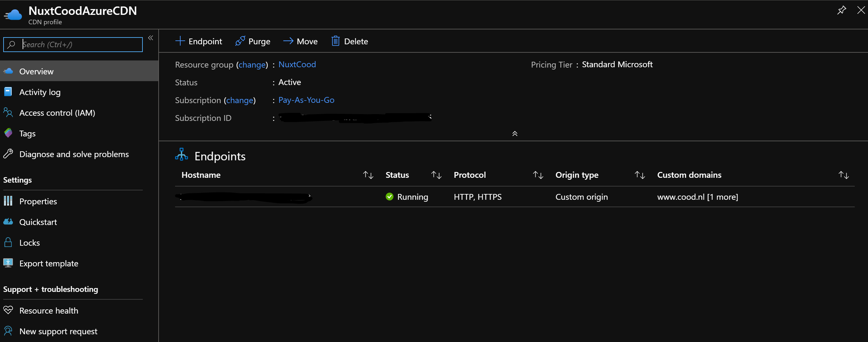Click the New support request person icon

coord(8,331)
